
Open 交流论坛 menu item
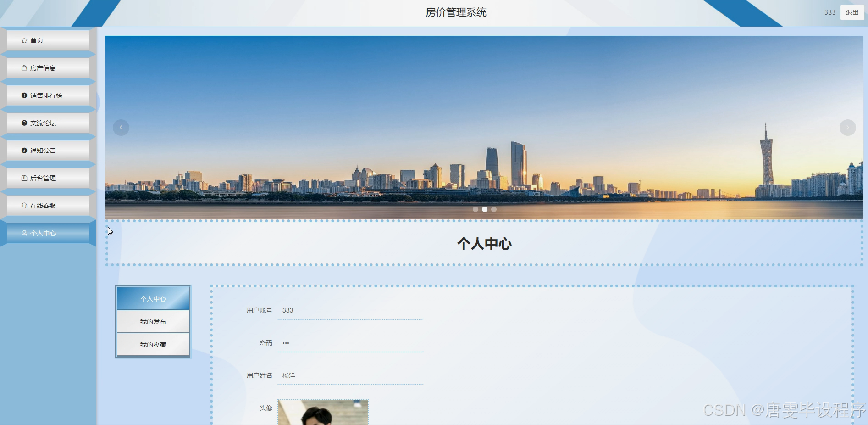click(48, 123)
